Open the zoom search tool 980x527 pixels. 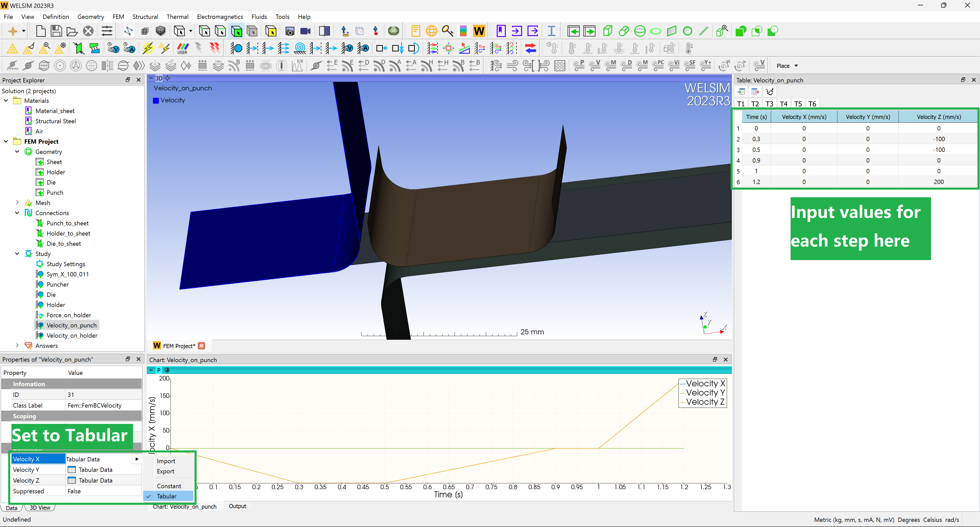(x=447, y=31)
